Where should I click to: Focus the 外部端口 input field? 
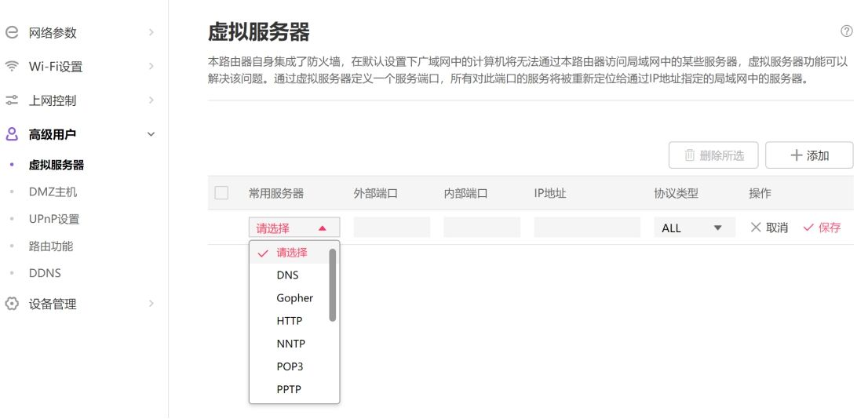point(392,228)
